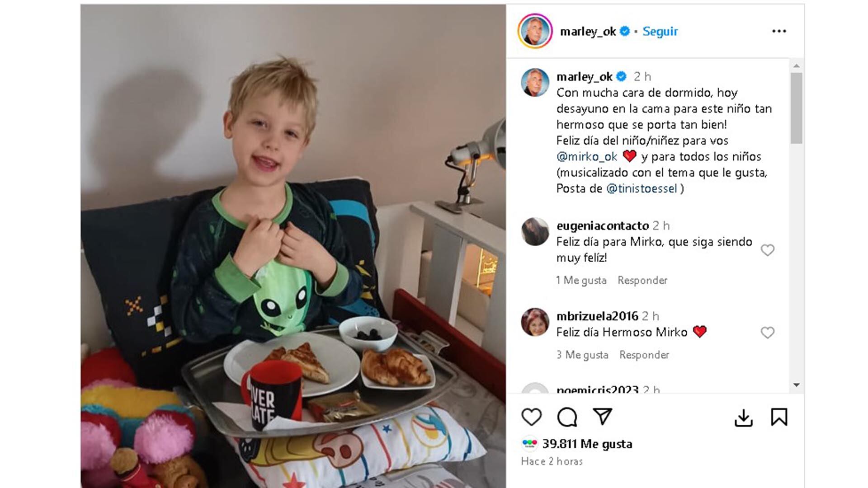The height and width of the screenshot is (488, 868).
Task: Like the post with the heart icon
Action: [531, 417]
